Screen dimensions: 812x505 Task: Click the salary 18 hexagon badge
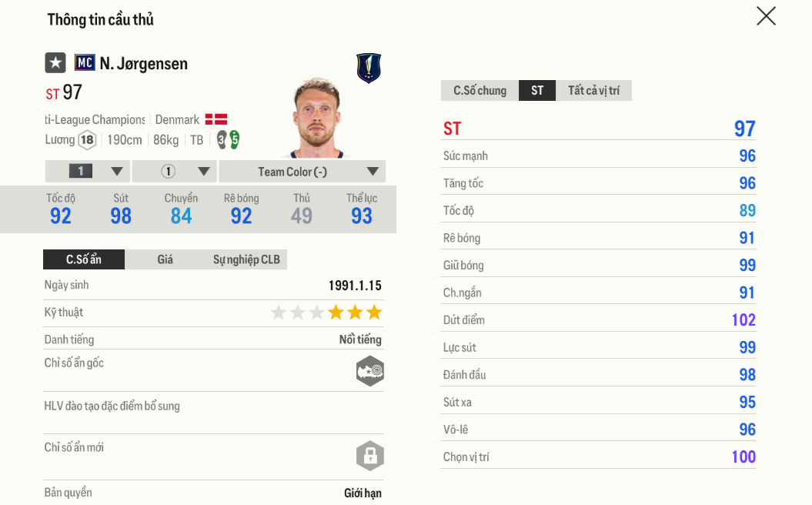[x=87, y=139]
